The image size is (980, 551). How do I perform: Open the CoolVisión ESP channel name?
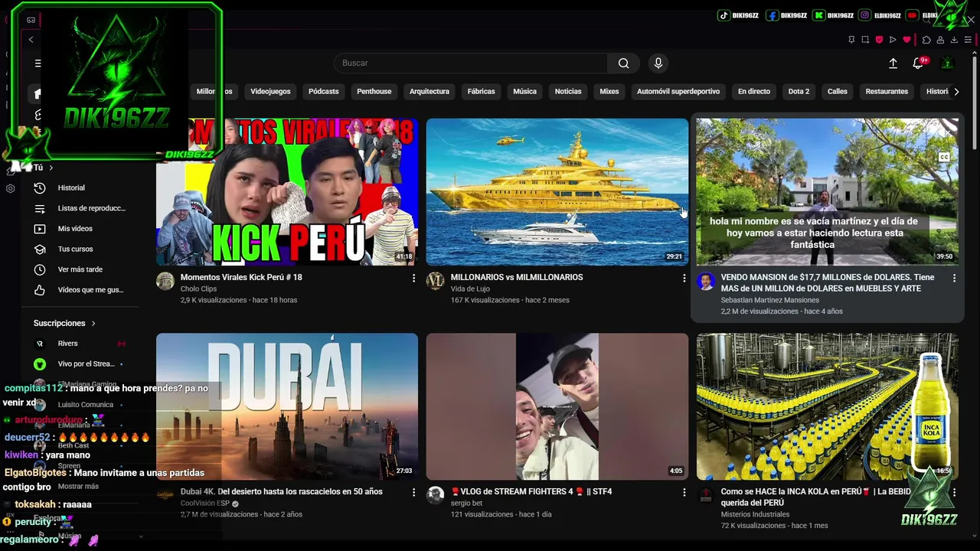(205, 504)
